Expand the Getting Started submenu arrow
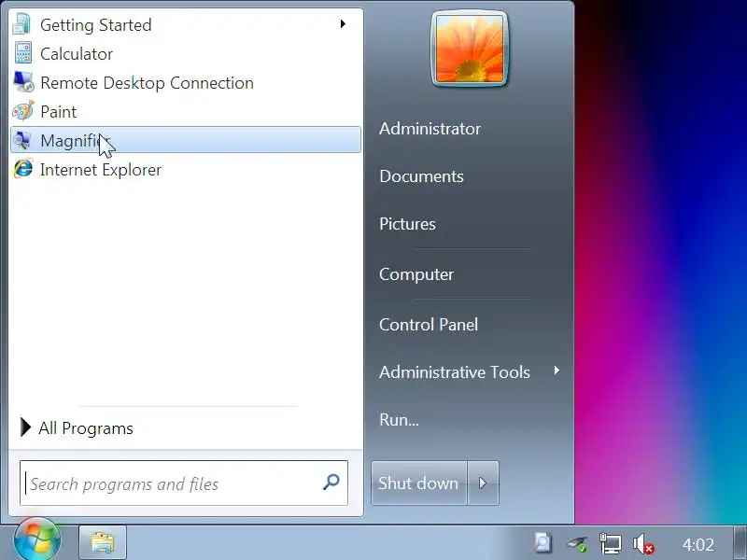This screenshot has width=747, height=560. pyautogui.click(x=343, y=24)
